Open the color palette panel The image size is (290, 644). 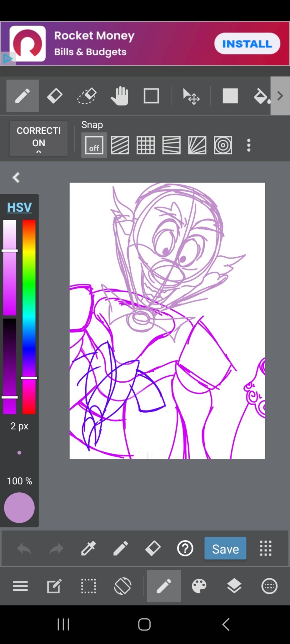coord(199,586)
